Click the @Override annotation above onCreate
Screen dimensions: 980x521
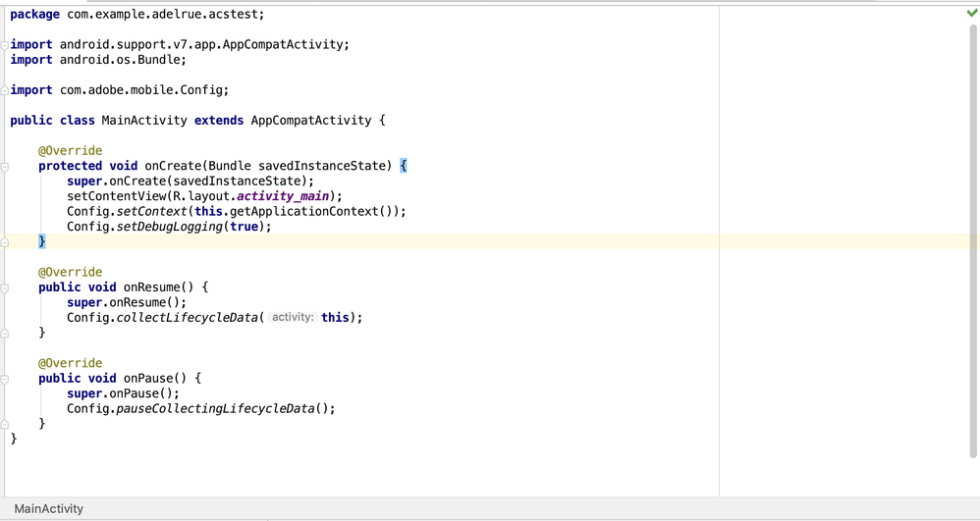[70, 151]
